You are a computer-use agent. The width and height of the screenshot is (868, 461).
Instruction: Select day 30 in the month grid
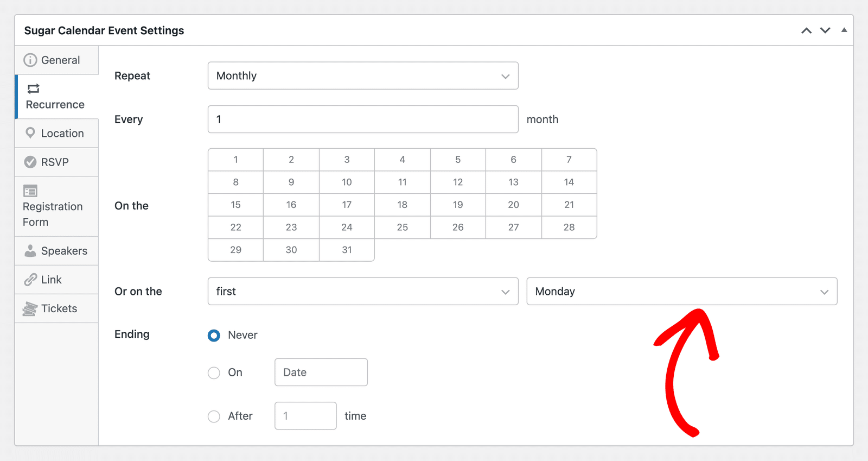291,250
